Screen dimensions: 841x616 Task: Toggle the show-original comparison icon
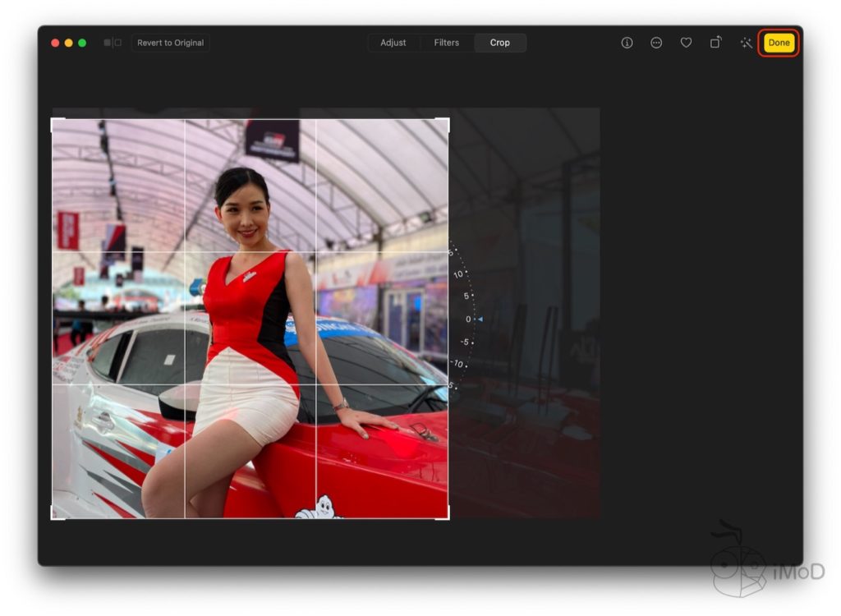[x=113, y=43]
